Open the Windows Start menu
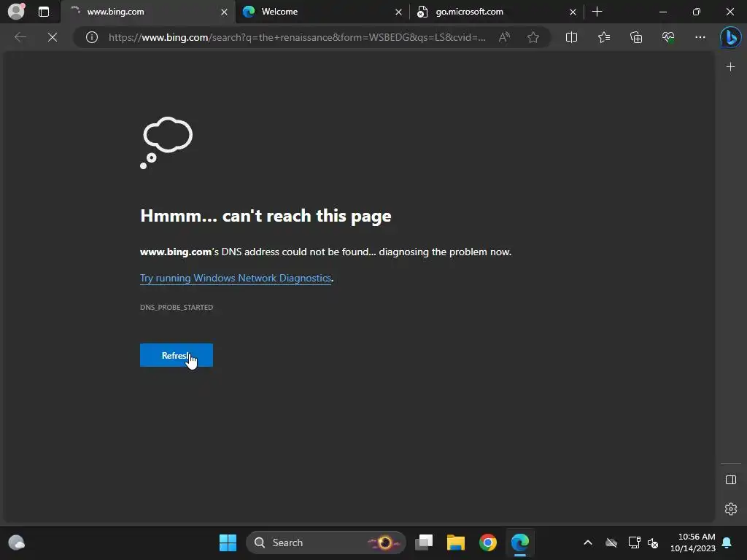 (x=228, y=542)
